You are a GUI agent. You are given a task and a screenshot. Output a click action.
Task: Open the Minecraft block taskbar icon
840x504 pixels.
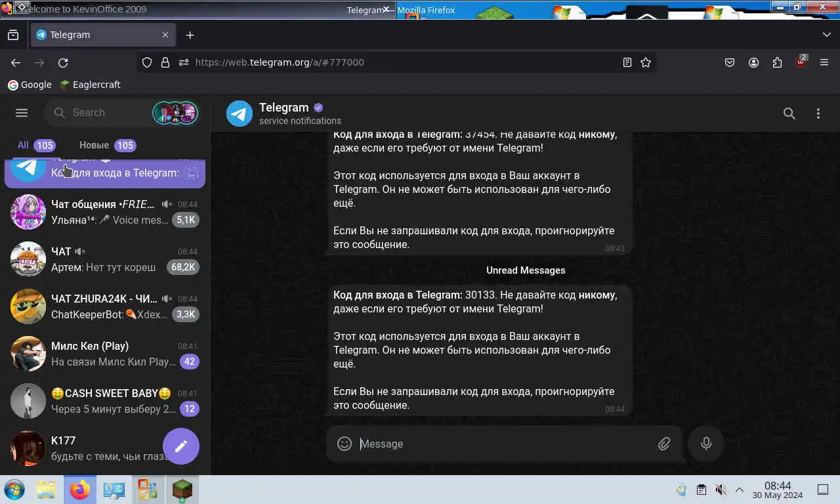pyautogui.click(x=181, y=490)
